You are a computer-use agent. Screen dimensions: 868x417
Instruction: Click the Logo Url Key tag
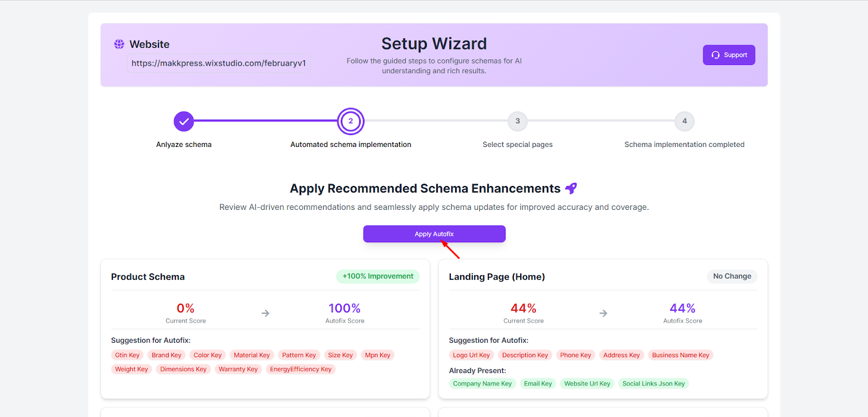pyautogui.click(x=471, y=355)
